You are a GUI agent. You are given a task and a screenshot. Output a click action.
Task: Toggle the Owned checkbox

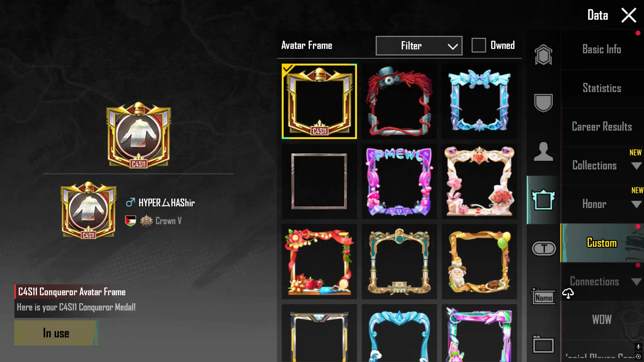tap(478, 45)
